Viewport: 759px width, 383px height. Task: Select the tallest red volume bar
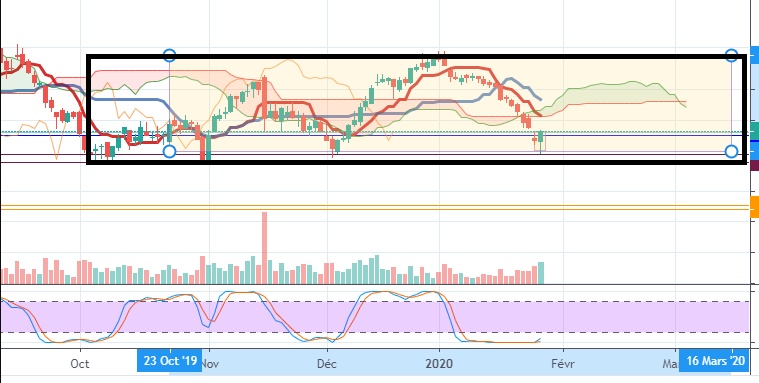click(264, 247)
